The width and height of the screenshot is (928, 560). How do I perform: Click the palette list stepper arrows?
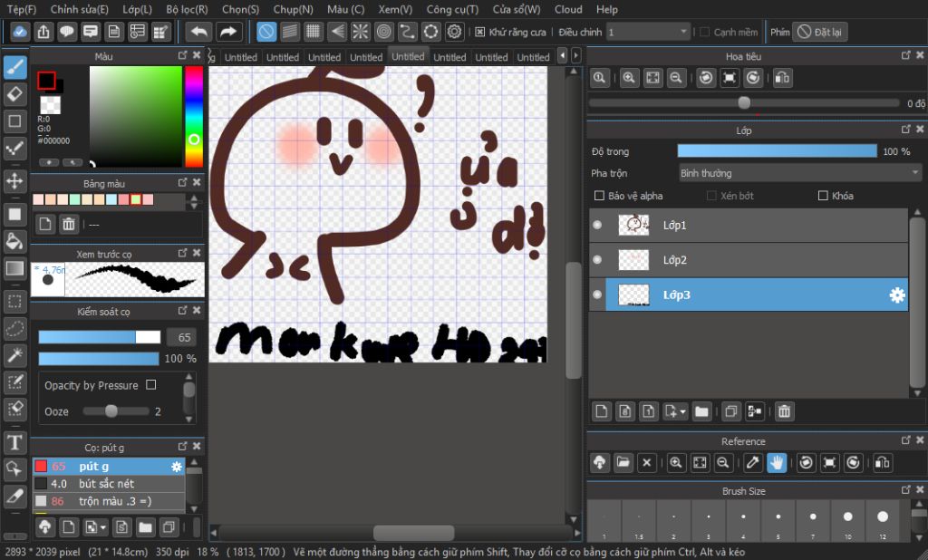(x=194, y=202)
